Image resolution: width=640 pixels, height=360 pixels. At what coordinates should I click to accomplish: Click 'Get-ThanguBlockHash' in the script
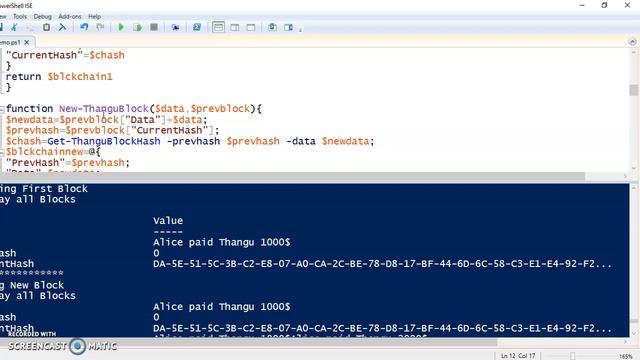(104, 141)
